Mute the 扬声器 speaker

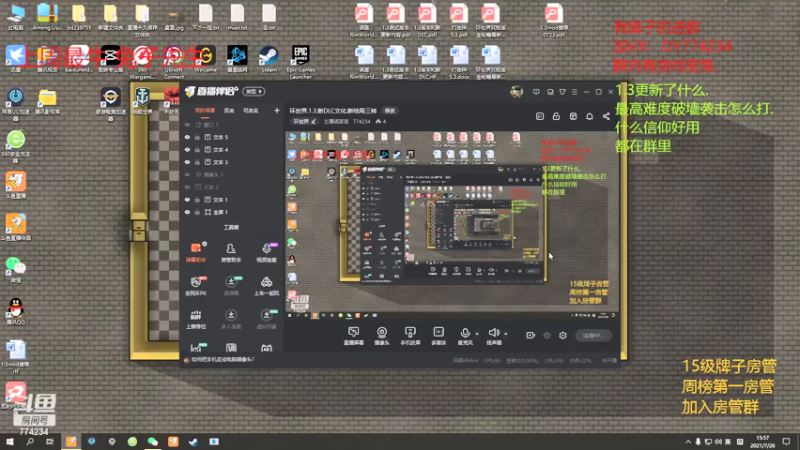pos(493,336)
